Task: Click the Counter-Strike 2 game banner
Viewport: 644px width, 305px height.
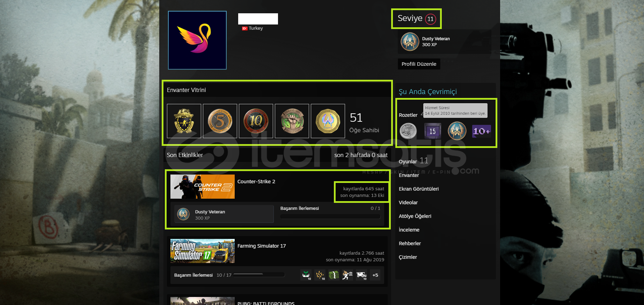Action: pos(203,187)
